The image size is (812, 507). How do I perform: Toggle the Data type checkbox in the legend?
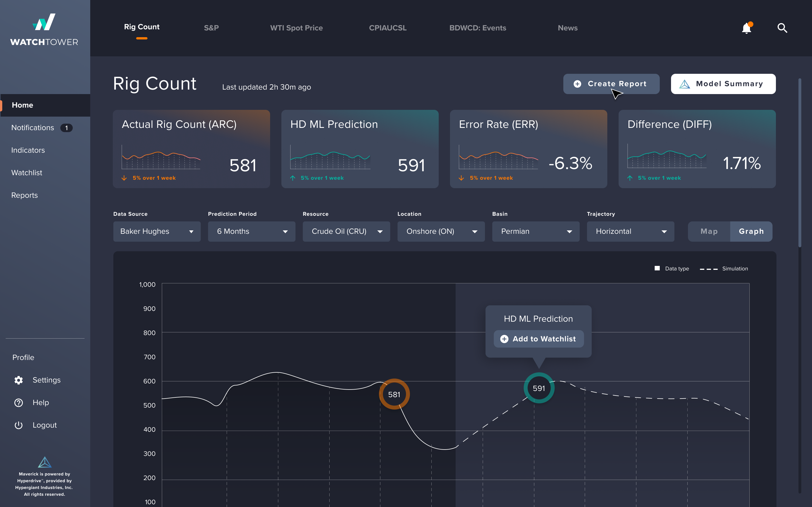point(657,268)
